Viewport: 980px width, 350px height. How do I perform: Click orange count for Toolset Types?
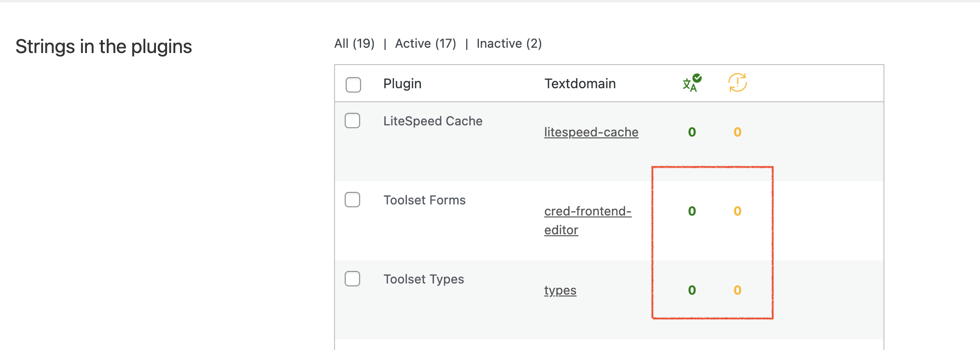pyautogui.click(x=737, y=290)
